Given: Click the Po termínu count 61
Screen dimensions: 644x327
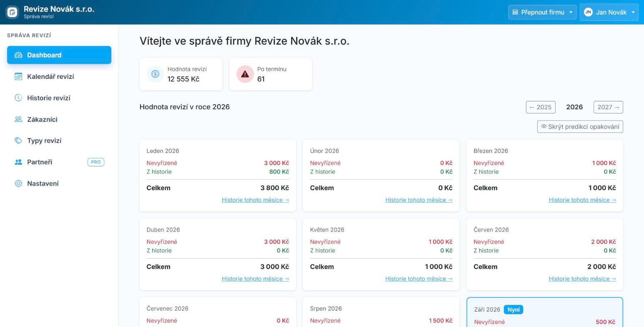Looking at the screenshot, I should point(261,79).
